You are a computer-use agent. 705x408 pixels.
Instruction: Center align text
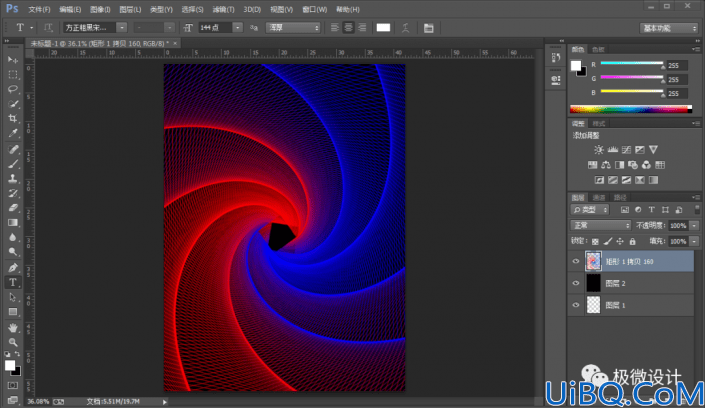(x=348, y=28)
